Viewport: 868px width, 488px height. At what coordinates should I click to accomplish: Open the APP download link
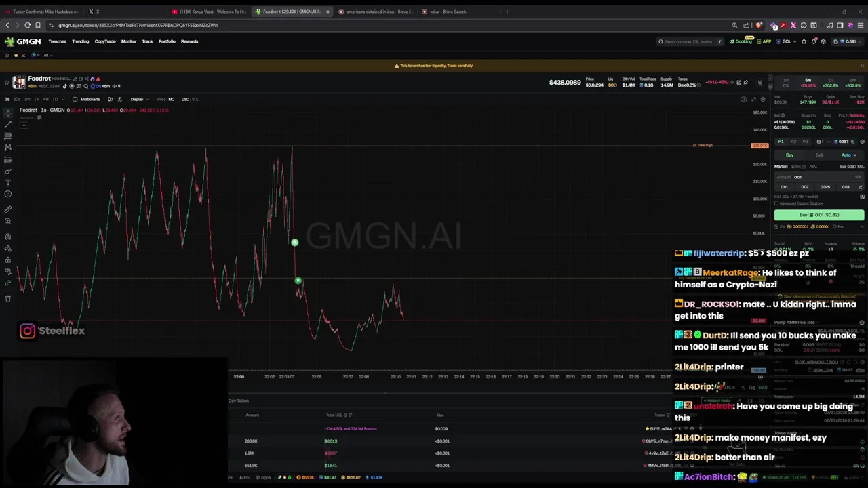click(x=765, y=41)
